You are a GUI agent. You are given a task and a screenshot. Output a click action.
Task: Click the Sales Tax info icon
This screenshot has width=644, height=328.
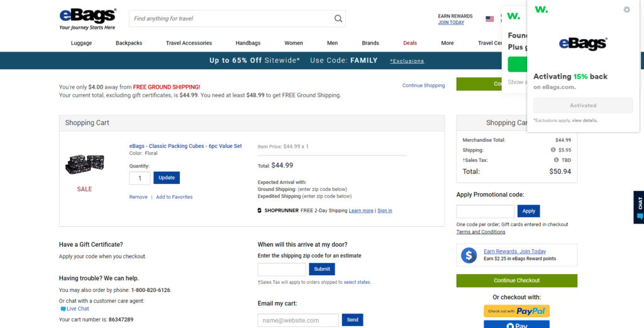[553, 160]
